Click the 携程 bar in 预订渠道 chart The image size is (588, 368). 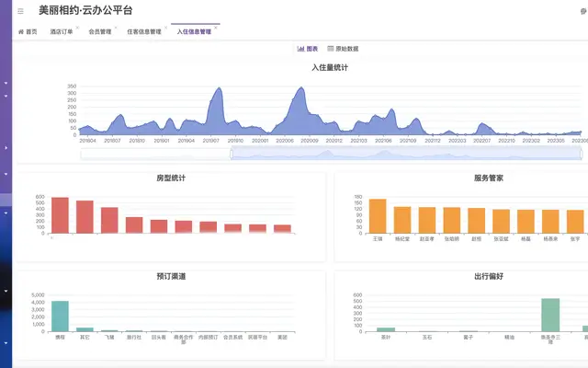click(x=60, y=316)
